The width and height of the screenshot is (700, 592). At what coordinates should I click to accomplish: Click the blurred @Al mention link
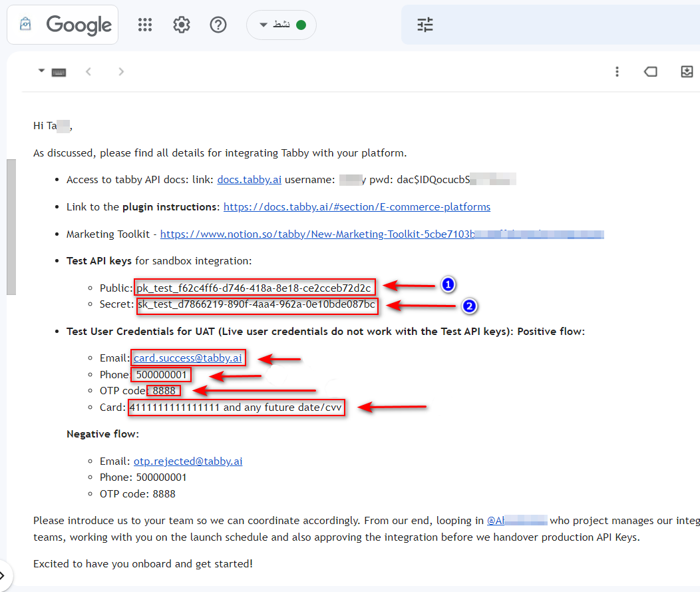(517, 521)
